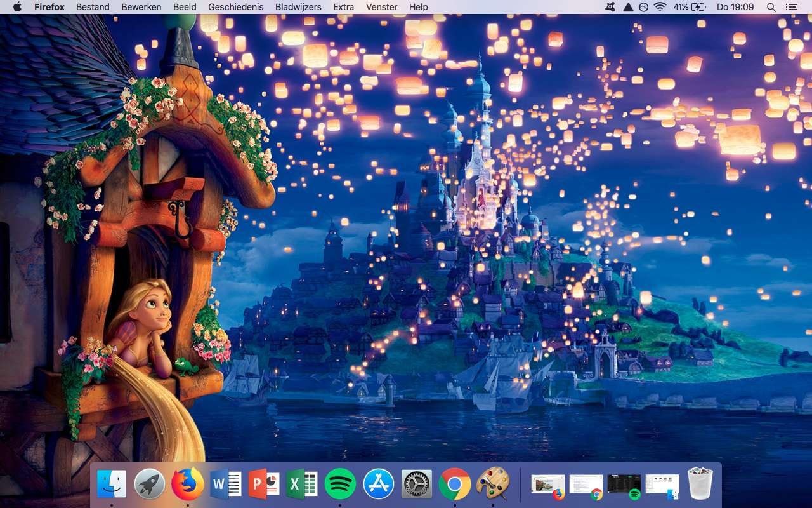Open the Wi-Fi status menu

[660, 7]
